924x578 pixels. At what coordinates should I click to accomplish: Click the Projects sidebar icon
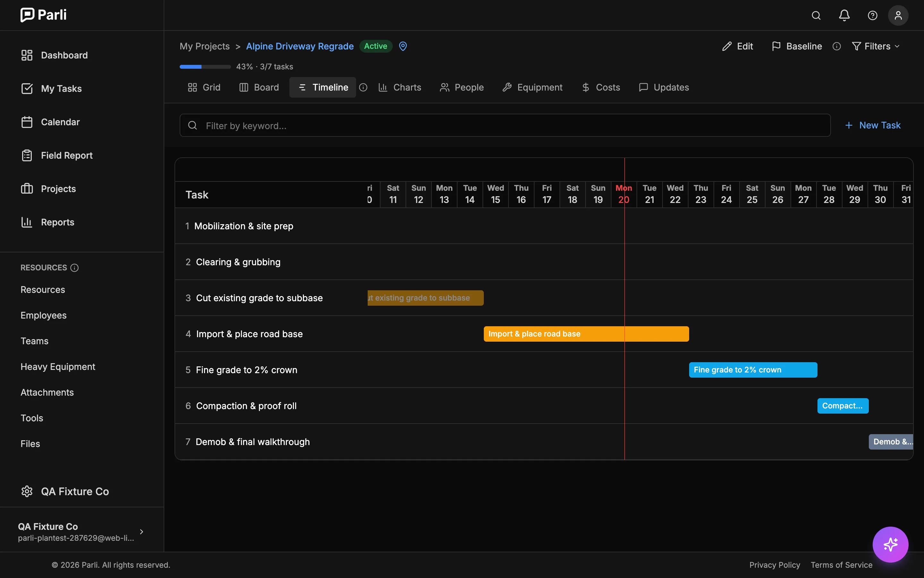[x=27, y=189]
